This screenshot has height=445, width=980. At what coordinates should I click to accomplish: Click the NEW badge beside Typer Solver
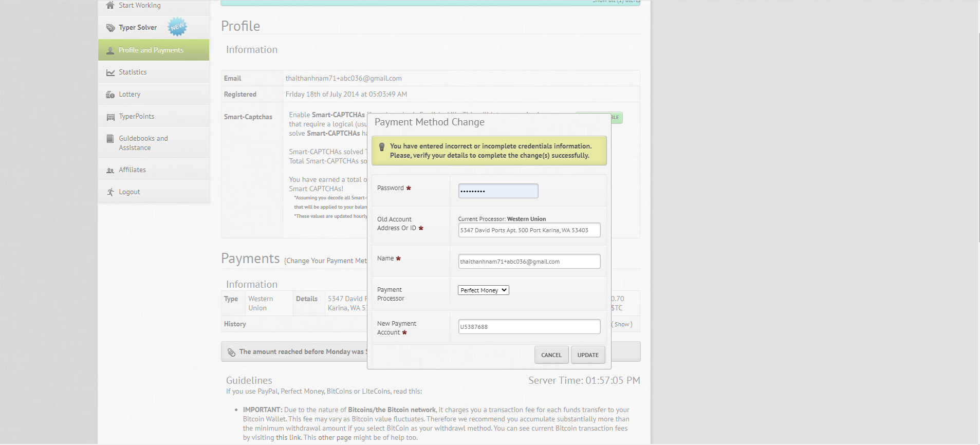(177, 27)
